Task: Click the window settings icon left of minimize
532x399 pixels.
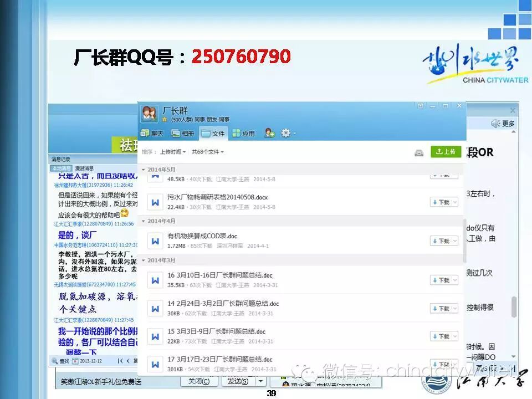Action: click(421, 106)
